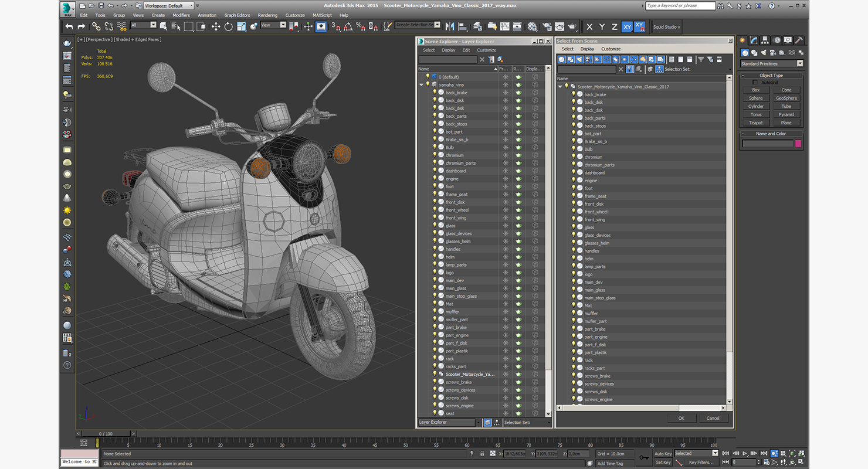Create a Teapot primitive
The image size is (868, 469).
(x=756, y=123)
